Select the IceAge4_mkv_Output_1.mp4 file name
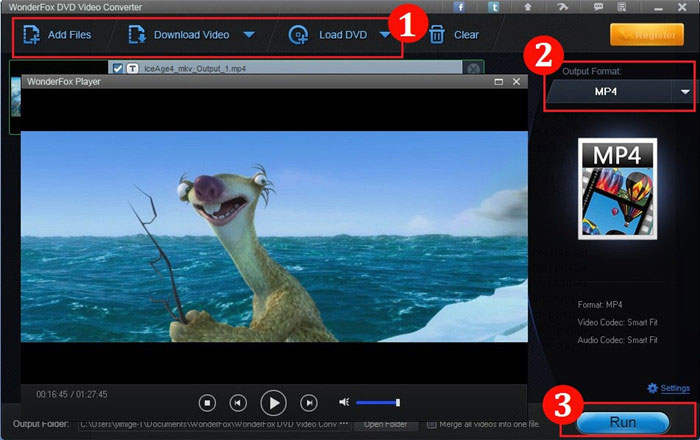700x440 pixels. pyautogui.click(x=195, y=69)
